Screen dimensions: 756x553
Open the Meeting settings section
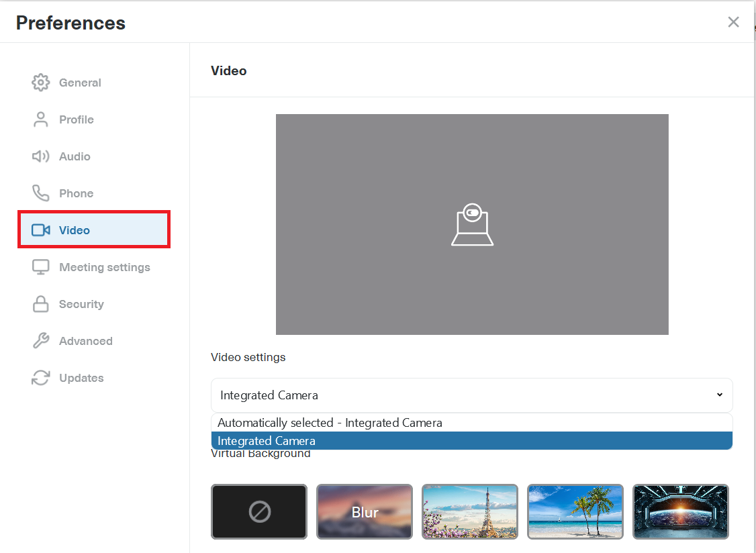tap(104, 267)
